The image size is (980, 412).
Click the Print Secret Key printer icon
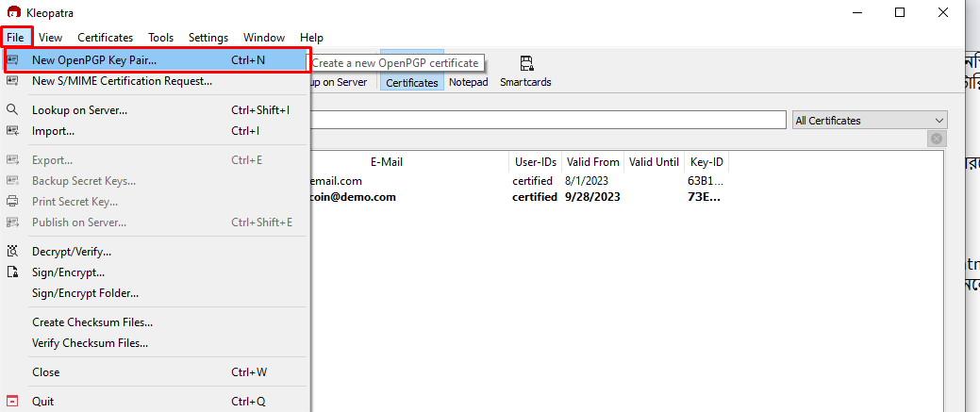tap(12, 202)
